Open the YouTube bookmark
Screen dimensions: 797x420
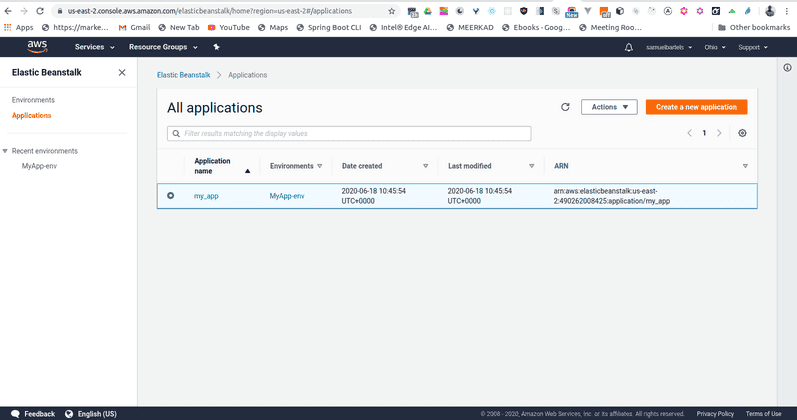click(229, 27)
